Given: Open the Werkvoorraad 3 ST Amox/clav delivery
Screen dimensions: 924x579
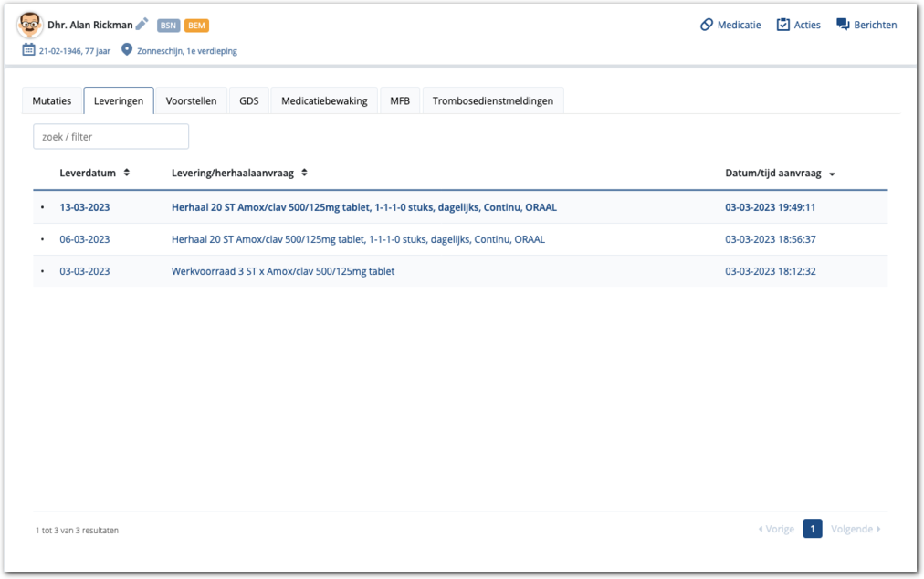Looking at the screenshot, I should click(x=283, y=271).
